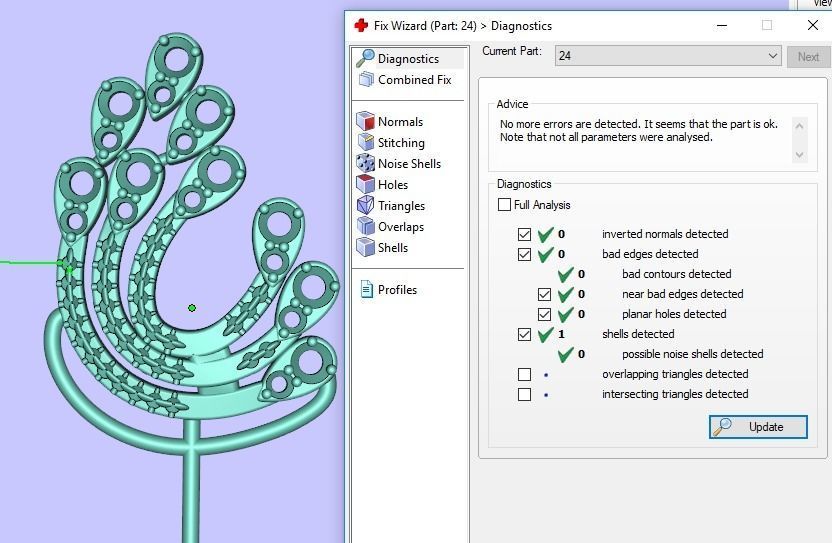Screen dimensions: 832x543
Task: Enable intersecting triangles detected checkbox
Action: pyautogui.click(x=524, y=394)
